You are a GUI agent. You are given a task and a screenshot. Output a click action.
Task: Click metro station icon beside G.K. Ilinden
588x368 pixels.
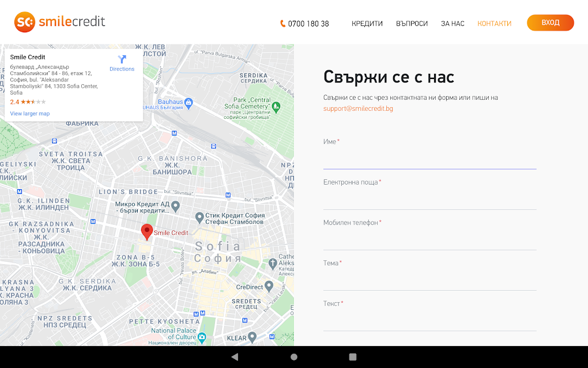coord(20,191)
